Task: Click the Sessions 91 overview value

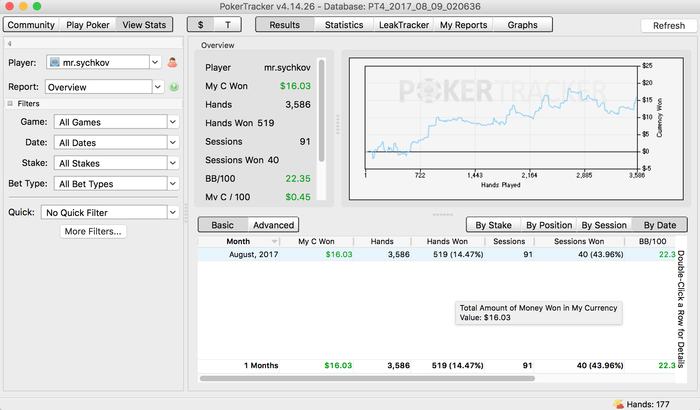Action: (x=305, y=141)
